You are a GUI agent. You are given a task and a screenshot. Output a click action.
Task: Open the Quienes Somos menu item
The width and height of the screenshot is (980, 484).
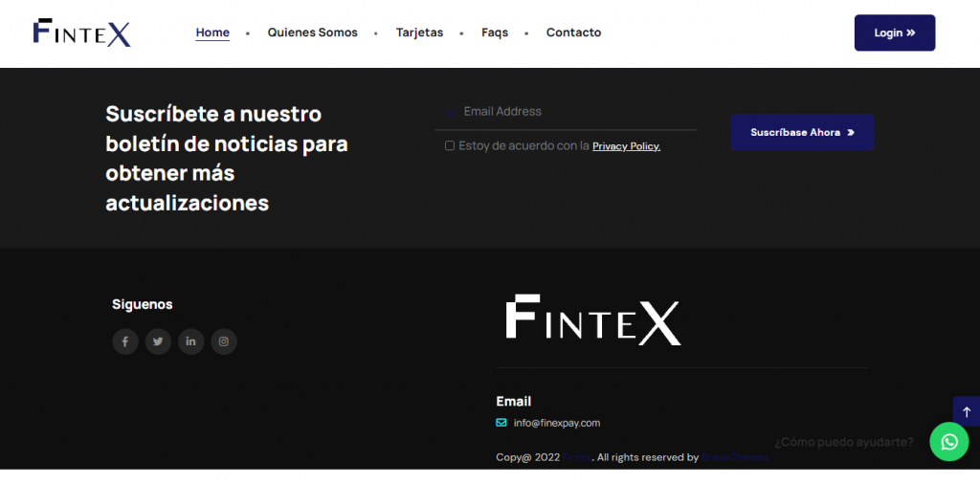pos(312,33)
